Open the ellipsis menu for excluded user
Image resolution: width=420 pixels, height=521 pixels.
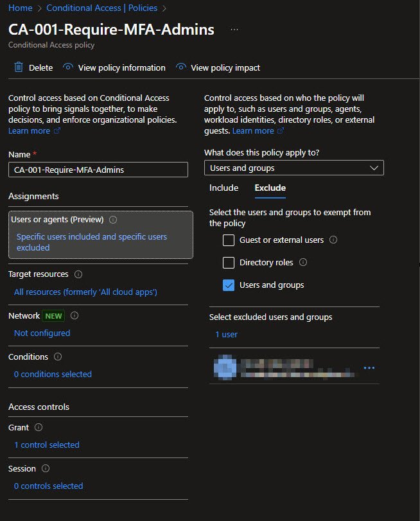pos(369,368)
